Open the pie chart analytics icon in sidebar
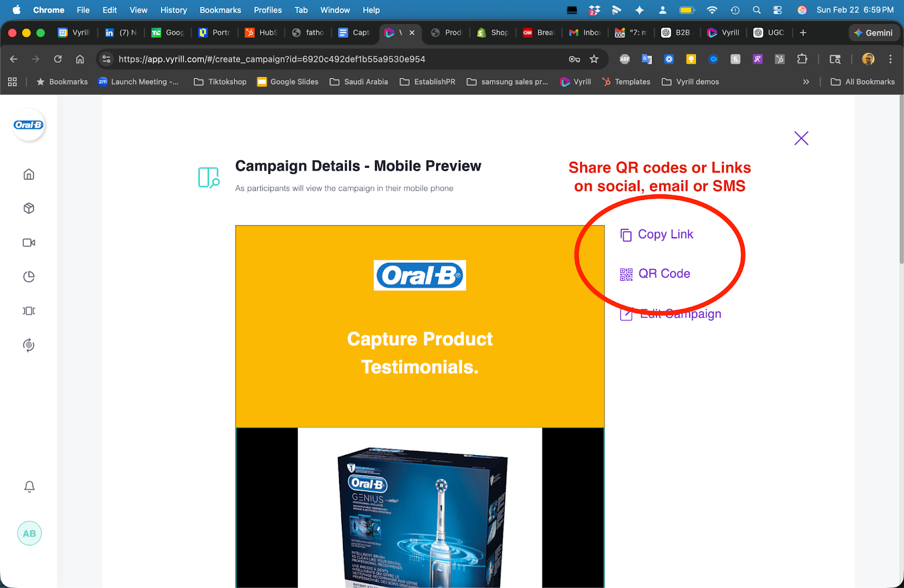The height and width of the screenshot is (588, 904). (28, 277)
